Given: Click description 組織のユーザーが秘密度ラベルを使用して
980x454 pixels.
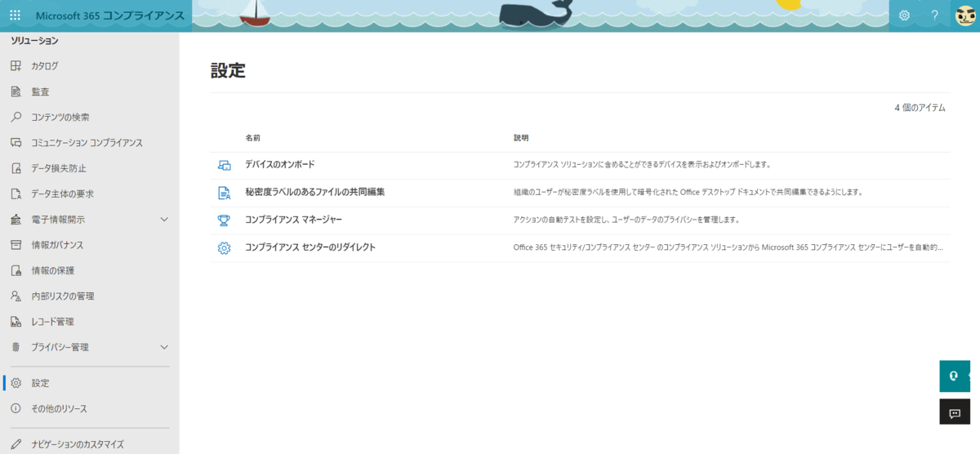Looking at the screenshot, I should click(688, 192).
